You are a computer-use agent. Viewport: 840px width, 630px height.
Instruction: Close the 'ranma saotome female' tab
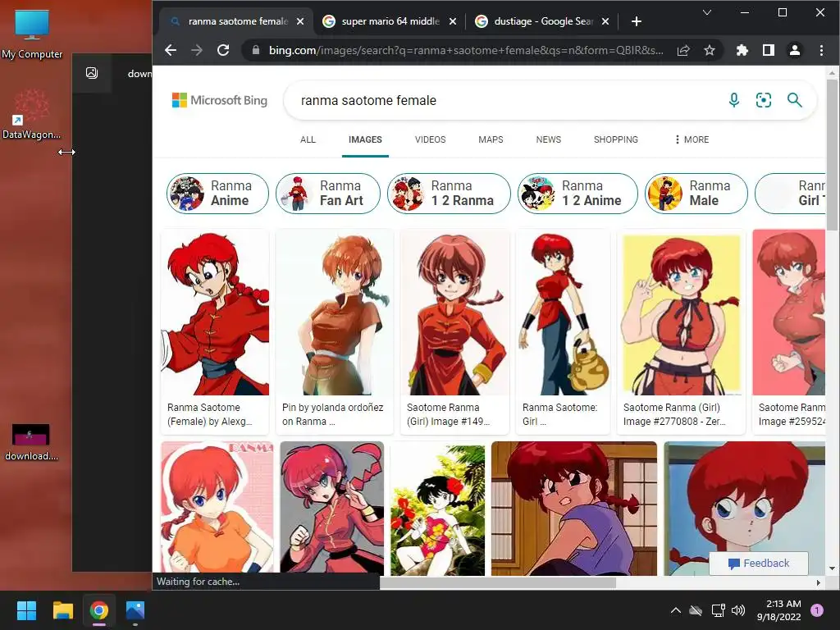click(x=300, y=21)
